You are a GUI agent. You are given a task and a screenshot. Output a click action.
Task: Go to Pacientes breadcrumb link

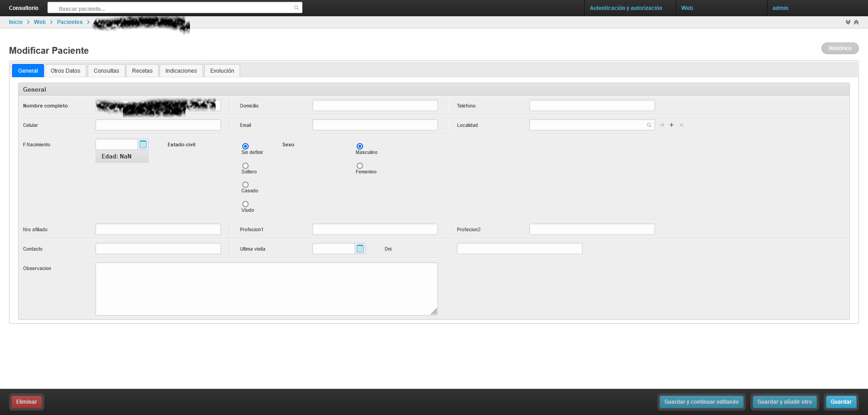(x=70, y=22)
